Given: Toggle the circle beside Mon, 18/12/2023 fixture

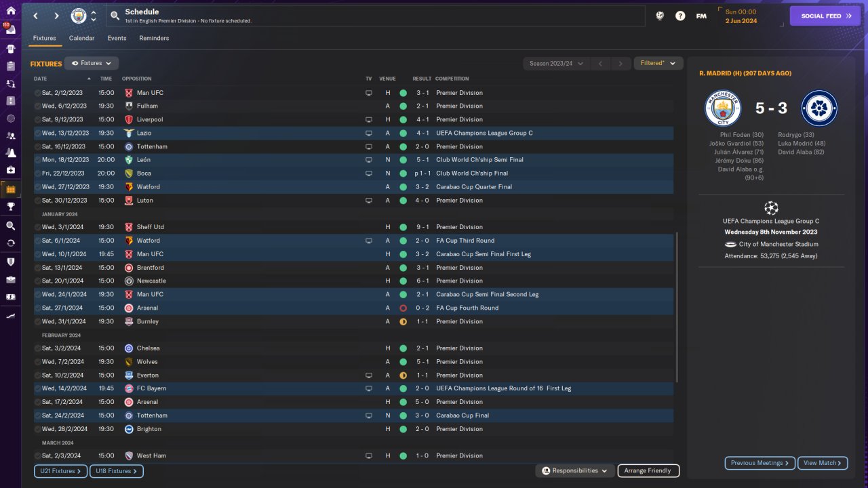Looking at the screenshot, I should coord(37,160).
